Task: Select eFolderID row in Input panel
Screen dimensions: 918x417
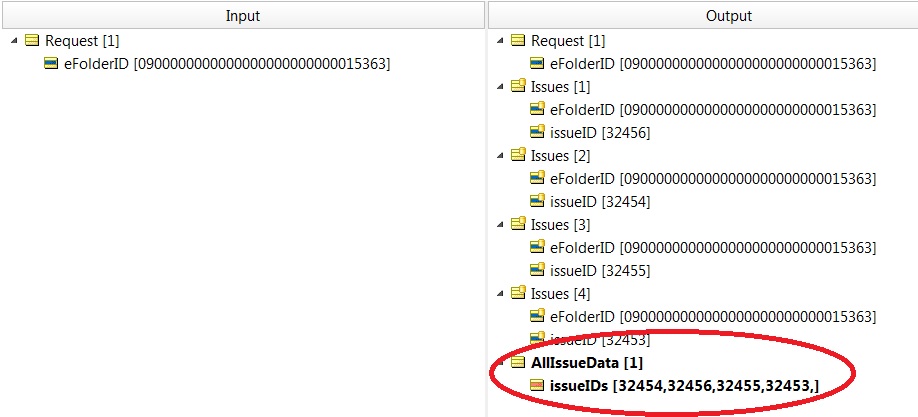Action: 227,64
